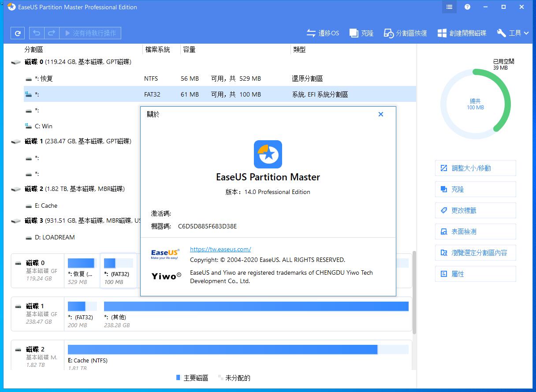Image resolution: width=536 pixels, height=392 pixels.
Task: Close the 關於 about dialog
Action: 381,114
